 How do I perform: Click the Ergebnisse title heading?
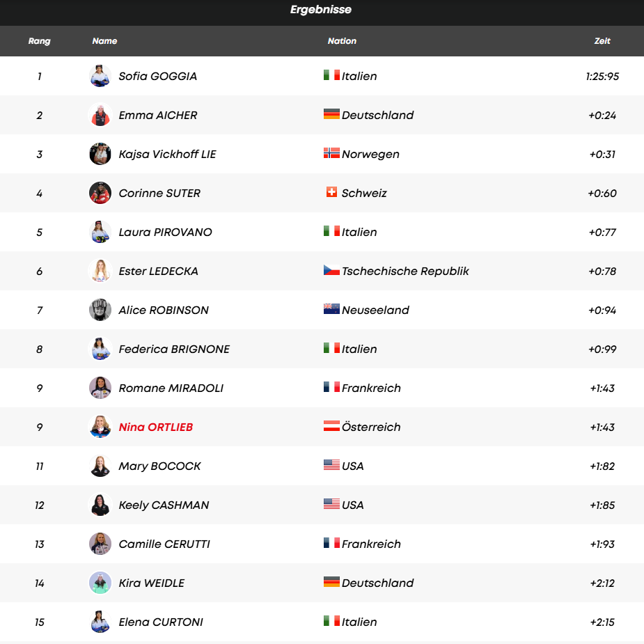321,10
